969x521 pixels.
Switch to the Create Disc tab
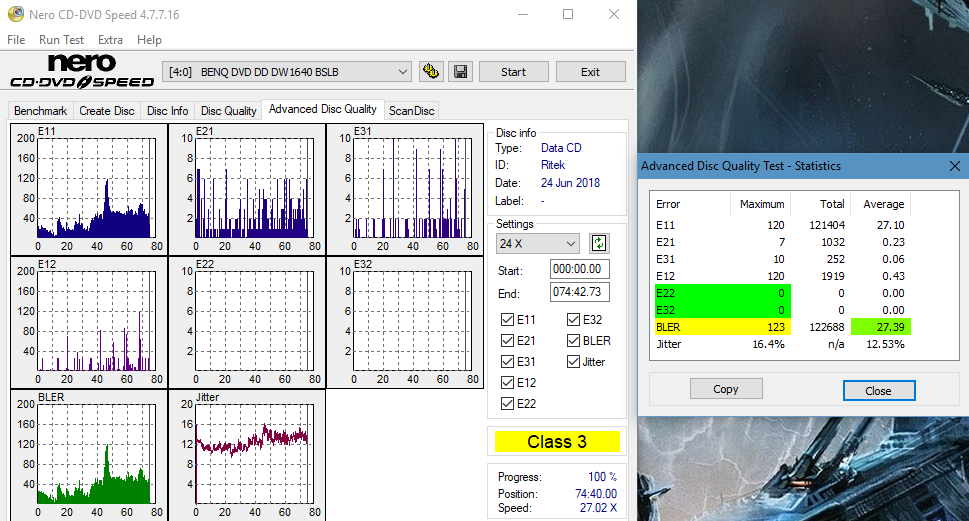[x=106, y=111]
